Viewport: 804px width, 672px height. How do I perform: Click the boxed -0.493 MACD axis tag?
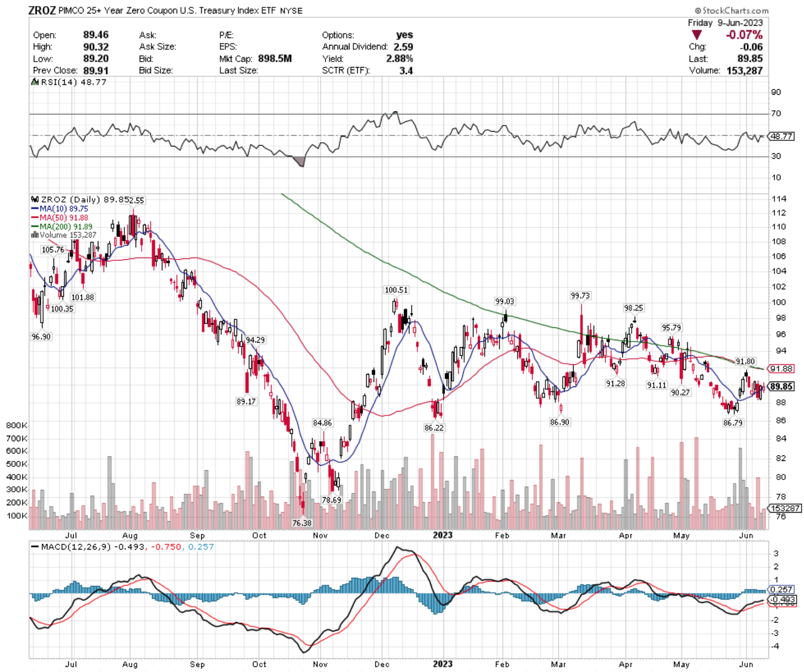782,599
